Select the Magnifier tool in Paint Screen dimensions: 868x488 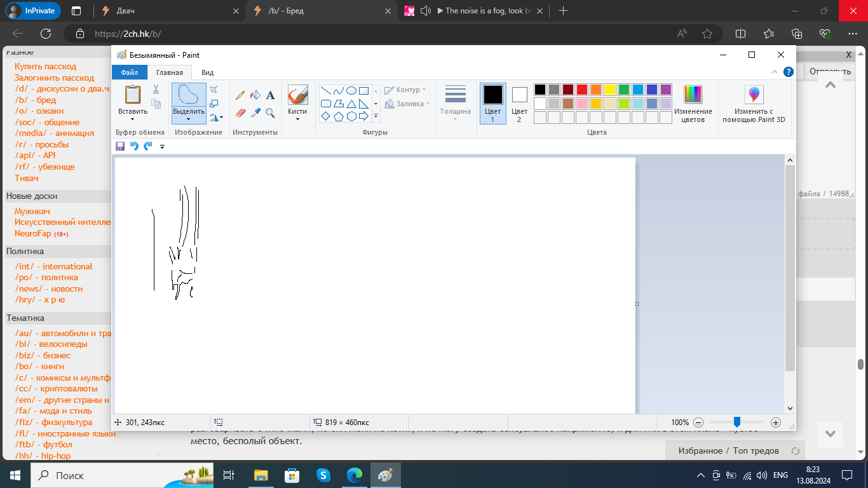[270, 112]
